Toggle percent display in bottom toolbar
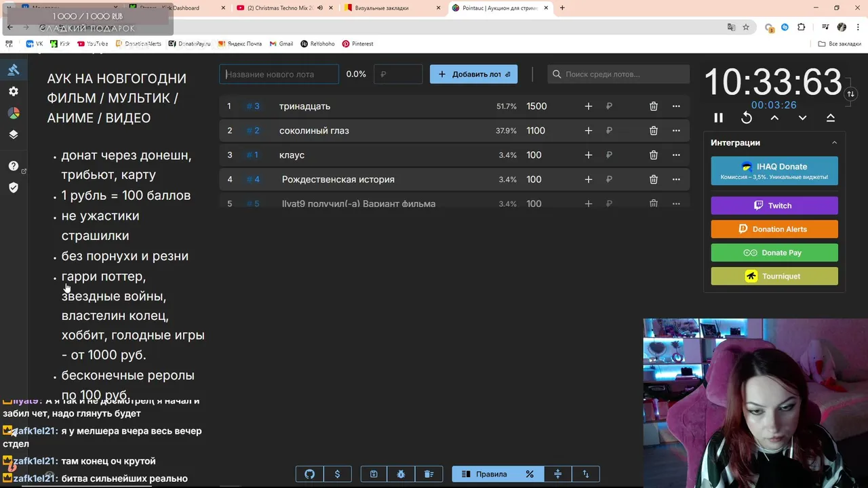The width and height of the screenshot is (868, 488). pyautogui.click(x=530, y=474)
